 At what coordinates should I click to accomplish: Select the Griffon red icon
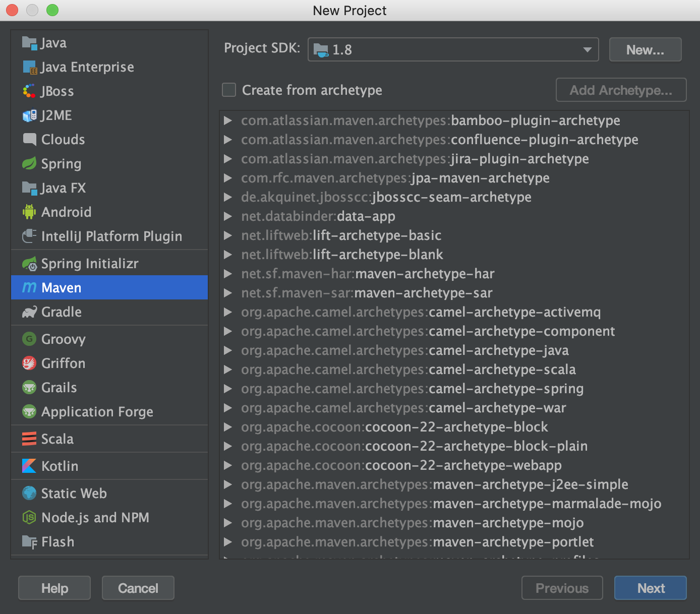(29, 363)
